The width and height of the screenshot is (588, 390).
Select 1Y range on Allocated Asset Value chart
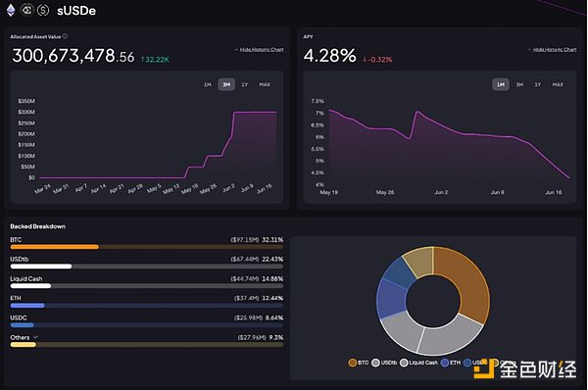pyautogui.click(x=244, y=84)
